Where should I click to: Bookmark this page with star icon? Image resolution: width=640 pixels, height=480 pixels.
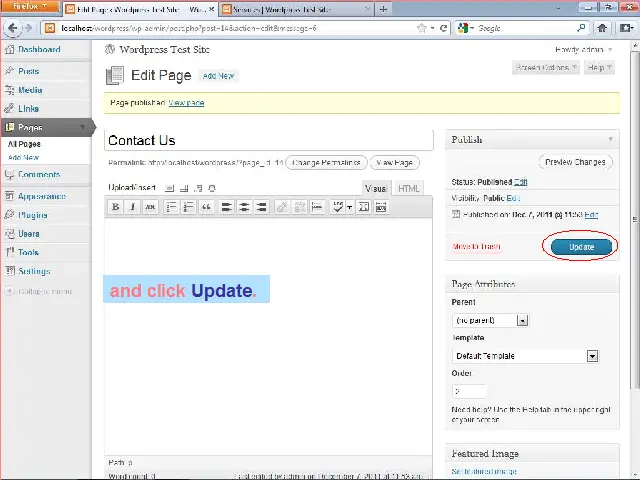[x=421, y=28]
